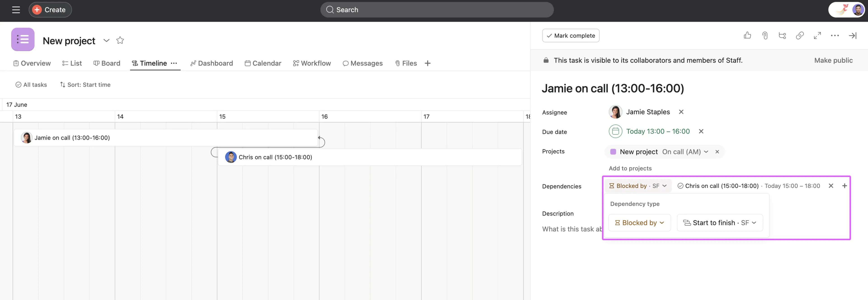Open the three-dot more actions menu

click(x=835, y=35)
